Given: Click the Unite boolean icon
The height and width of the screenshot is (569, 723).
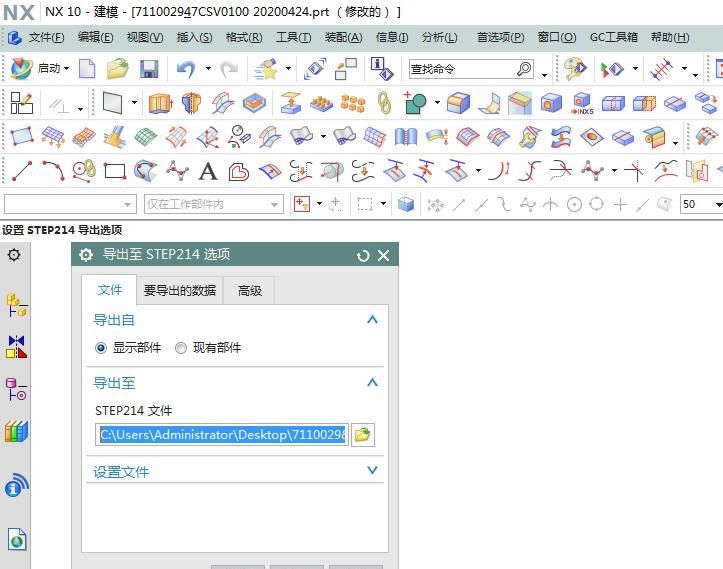Looking at the screenshot, I should (415, 102).
